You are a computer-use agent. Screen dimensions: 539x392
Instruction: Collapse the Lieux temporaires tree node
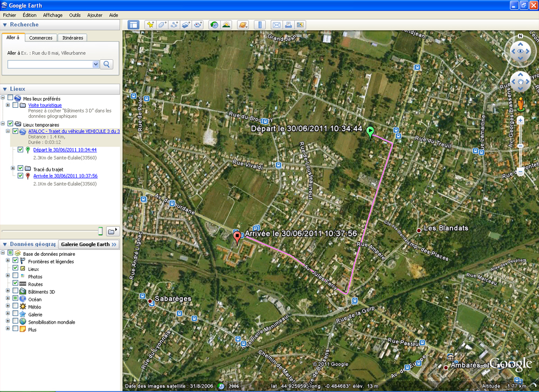point(3,123)
